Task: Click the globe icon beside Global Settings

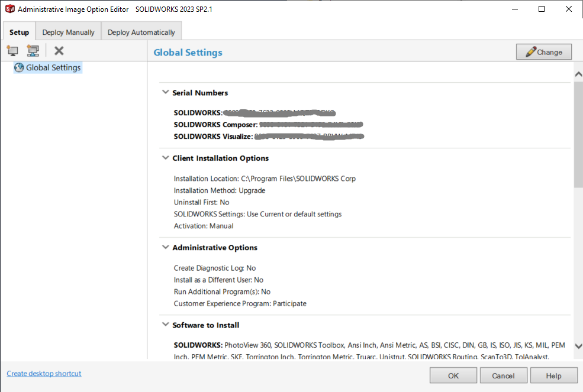Action: [x=19, y=67]
